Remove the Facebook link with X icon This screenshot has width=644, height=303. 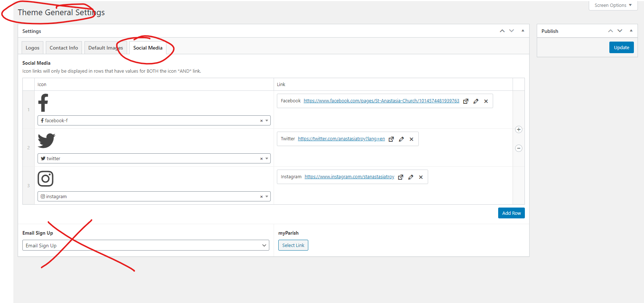(x=486, y=101)
